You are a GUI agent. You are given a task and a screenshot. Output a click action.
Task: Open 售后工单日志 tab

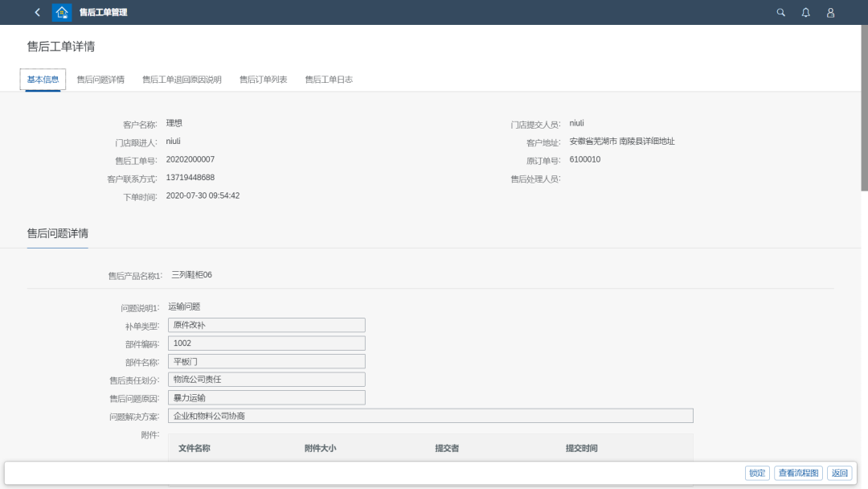(329, 80)
